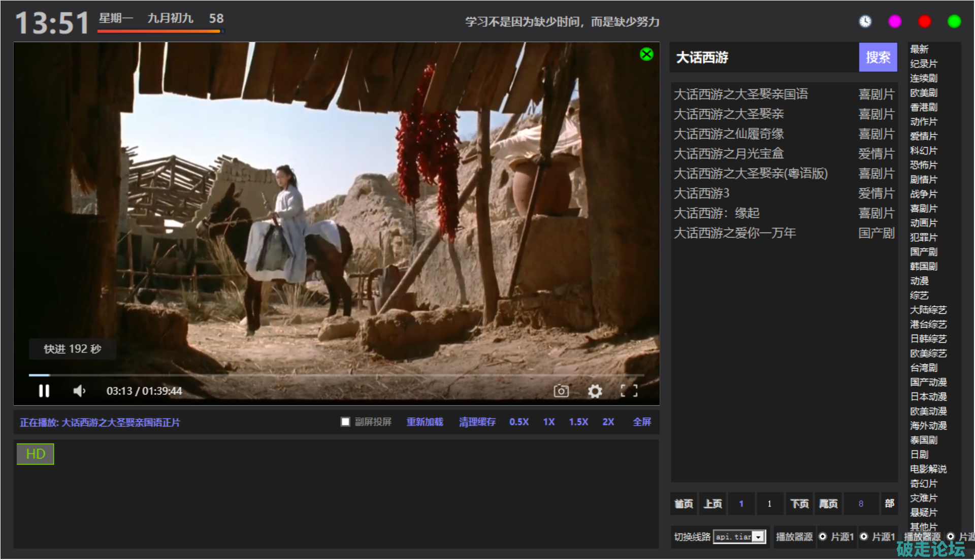975x560 pixels.
Task: Set playback speed to 1.5X
Action: pyautogui.click(x=578, y=422)
